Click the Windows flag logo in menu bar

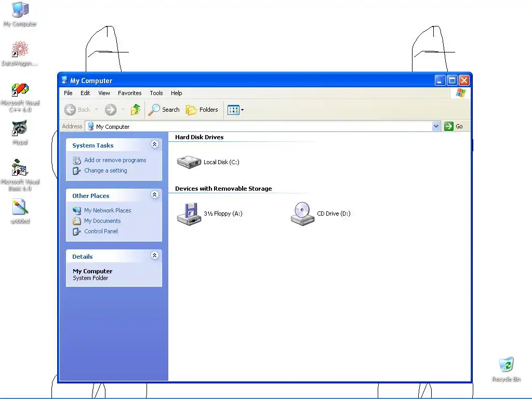coord(461,93)
